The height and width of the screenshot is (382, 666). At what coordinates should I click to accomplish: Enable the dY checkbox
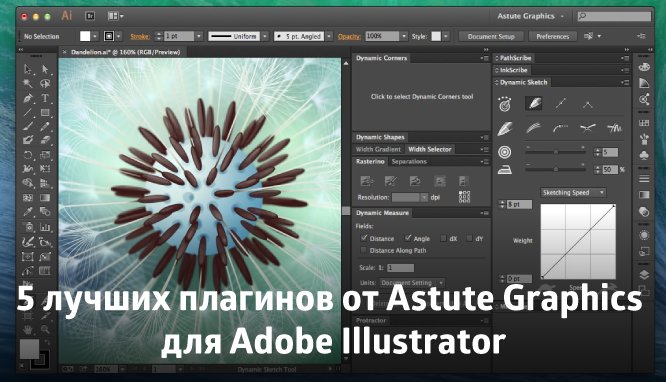pyautogui.click(x=469, y=238)
